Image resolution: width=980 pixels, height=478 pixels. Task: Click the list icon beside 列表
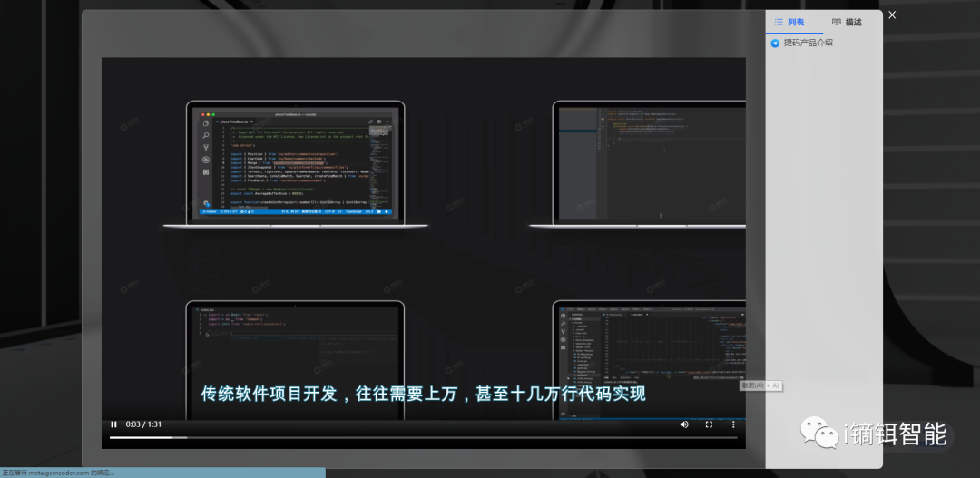tap(779, 22)
